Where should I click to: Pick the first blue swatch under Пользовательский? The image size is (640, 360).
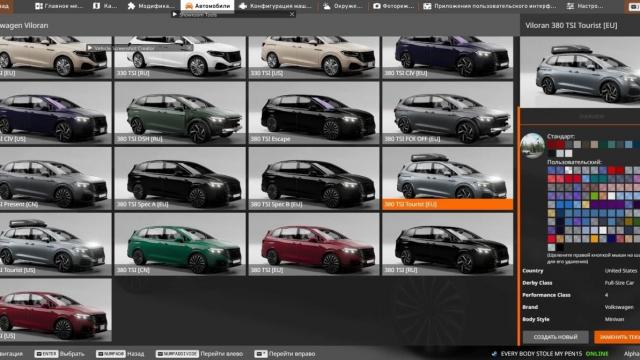pos(551,170)
